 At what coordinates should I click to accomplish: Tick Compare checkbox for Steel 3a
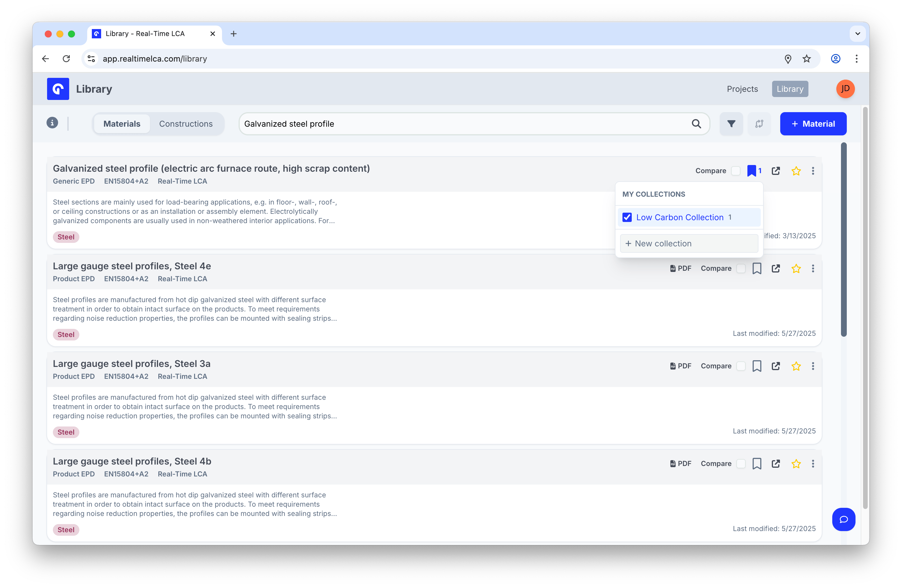click(x=741, y=366)
